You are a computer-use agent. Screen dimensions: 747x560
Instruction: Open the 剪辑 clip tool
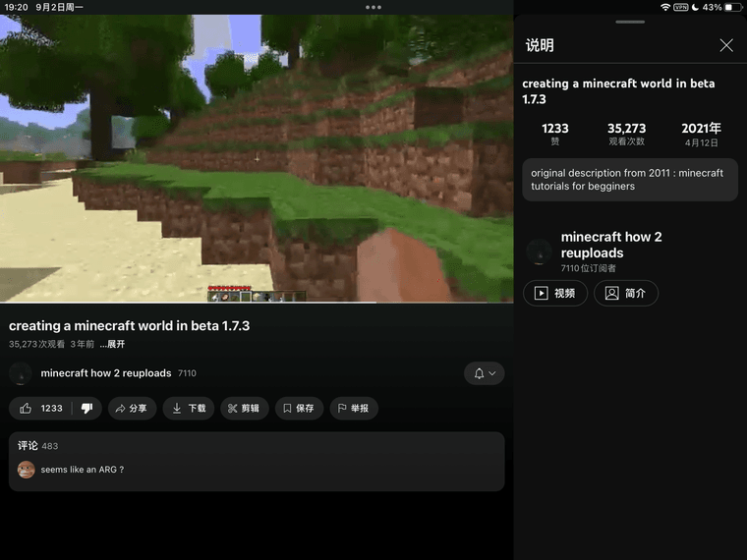pos(243,408)
